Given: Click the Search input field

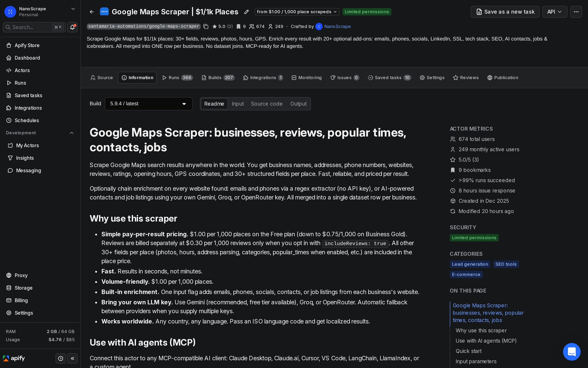Looking at the screenshot, I should click(34, 27).
